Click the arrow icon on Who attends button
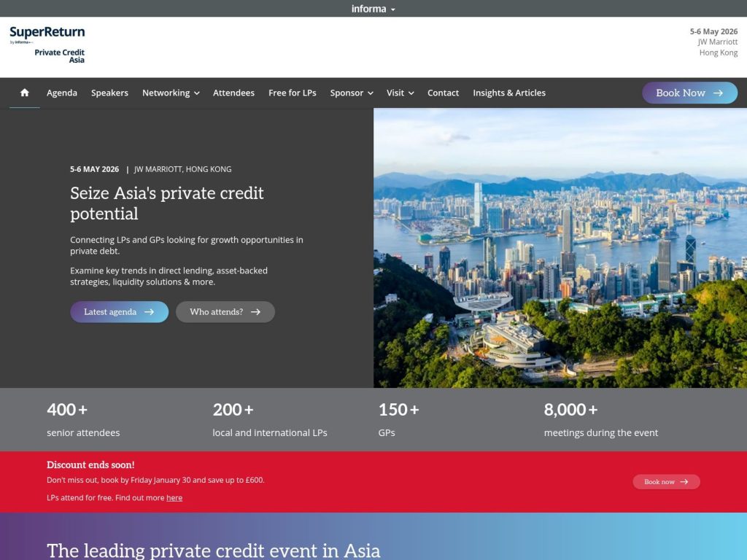This screenshot has width=747, height=560. pyautogui.click(x=255, y=311)
